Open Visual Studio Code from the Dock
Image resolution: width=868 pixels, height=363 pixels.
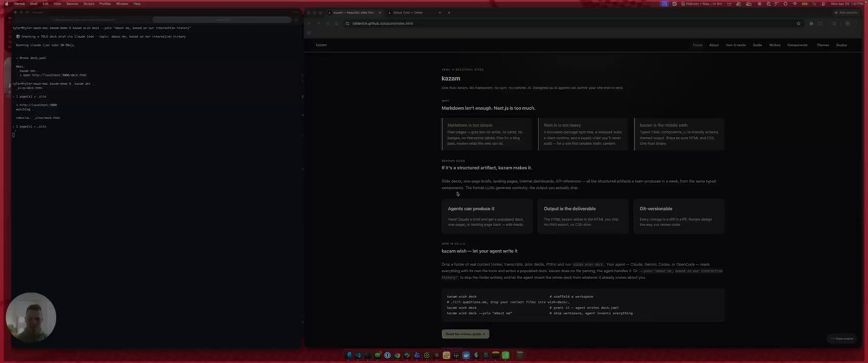coord(359,355)
